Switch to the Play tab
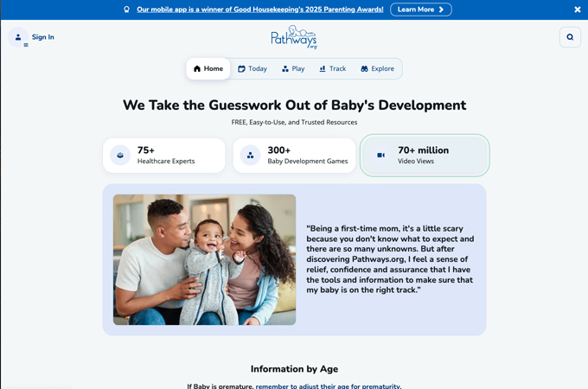 (293, 68)
